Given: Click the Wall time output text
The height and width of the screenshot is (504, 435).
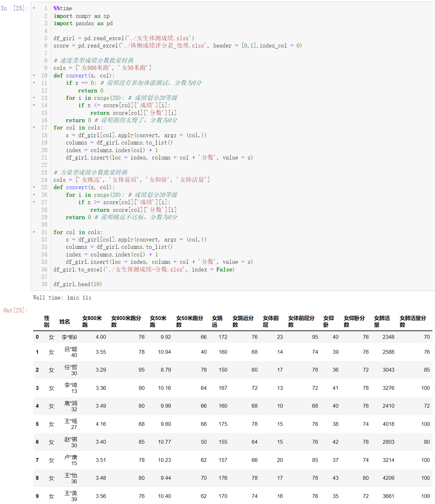Looking at the screenshot, I should 62,298.
